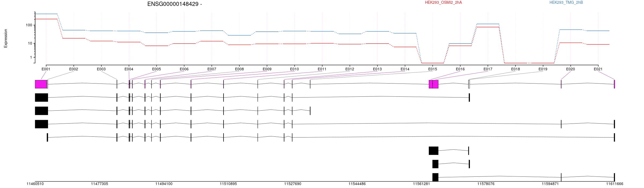Click genomic coordinate 11527690

tap(293, 184)
